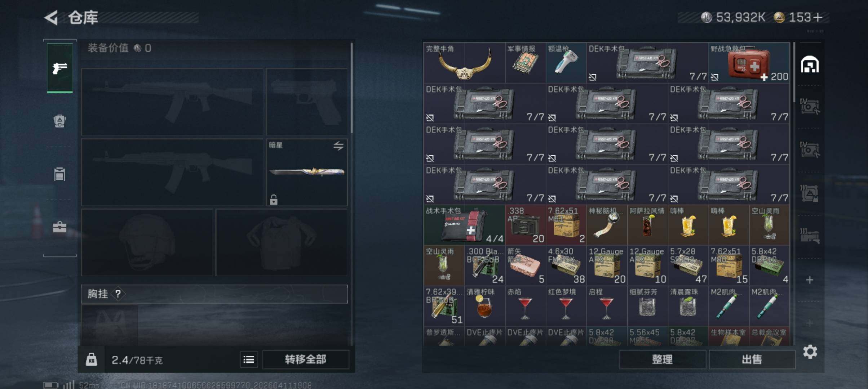Click the 出售 sell button
The height and width of the screenshot is (389, 868).
click(x=752, y=359)
